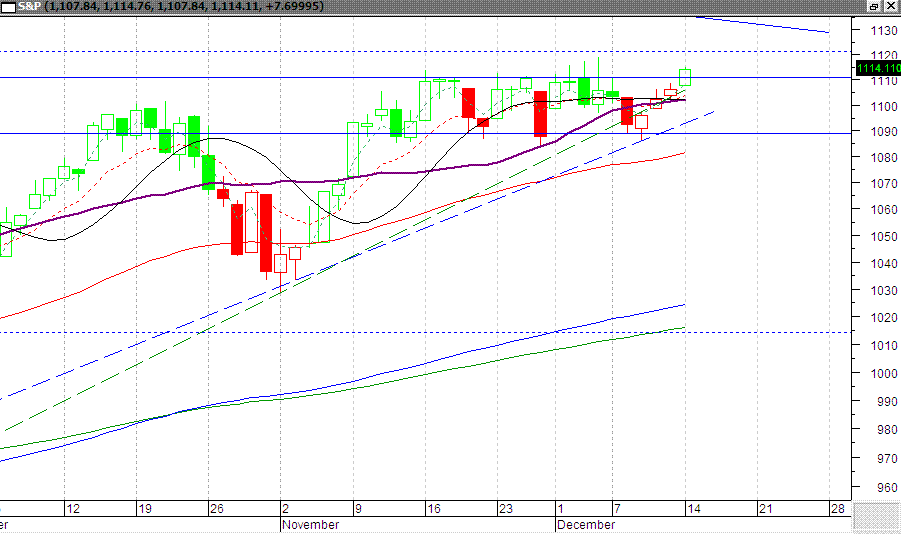Click date label 12 on time axis
Screen dimensions: 901x534
pyautogui.click(x=73, y=509)
